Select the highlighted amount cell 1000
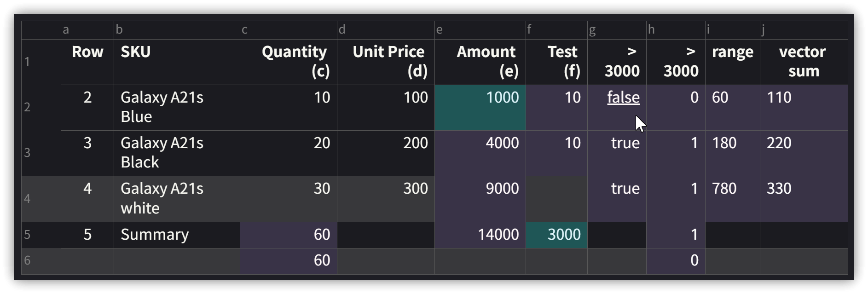This screenshot has width=868, height=294. coord(480,108)
